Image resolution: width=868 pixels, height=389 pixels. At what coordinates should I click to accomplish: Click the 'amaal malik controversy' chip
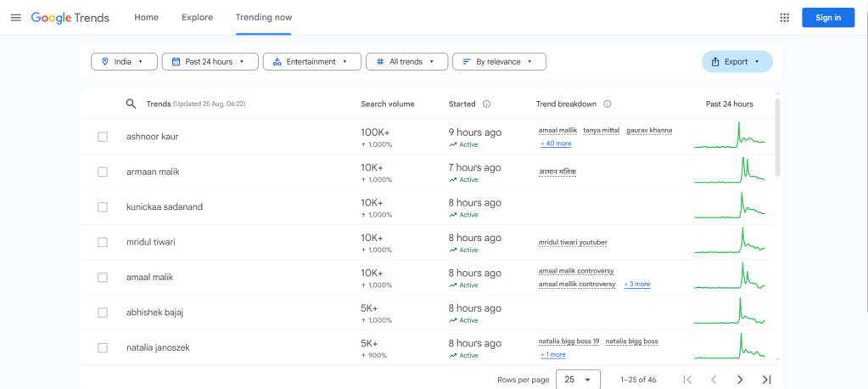576,271
